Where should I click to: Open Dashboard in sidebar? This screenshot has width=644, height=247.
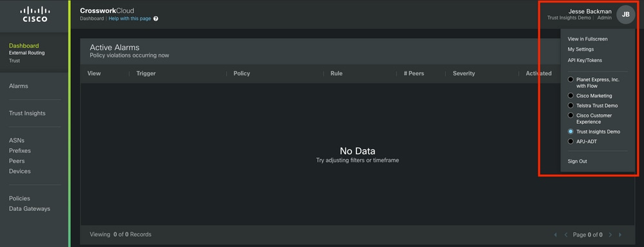click(24, 46)
